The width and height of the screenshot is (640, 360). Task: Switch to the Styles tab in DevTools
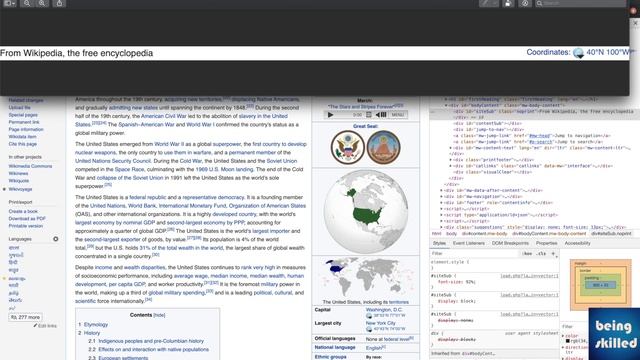[x=439, y=243]
